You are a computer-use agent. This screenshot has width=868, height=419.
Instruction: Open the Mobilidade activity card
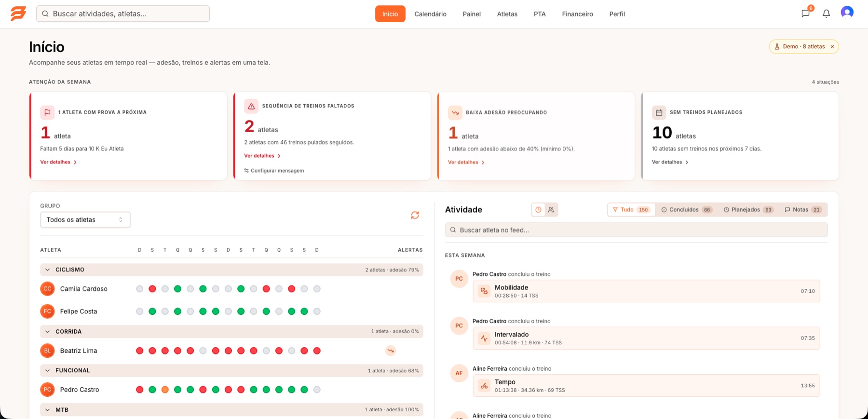pyautogui.click(x=646, y=291)
